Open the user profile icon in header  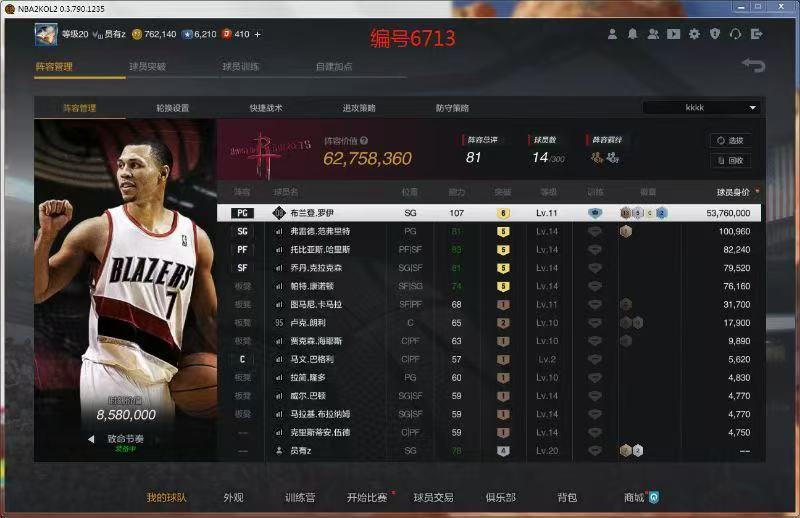pos(612,34)
